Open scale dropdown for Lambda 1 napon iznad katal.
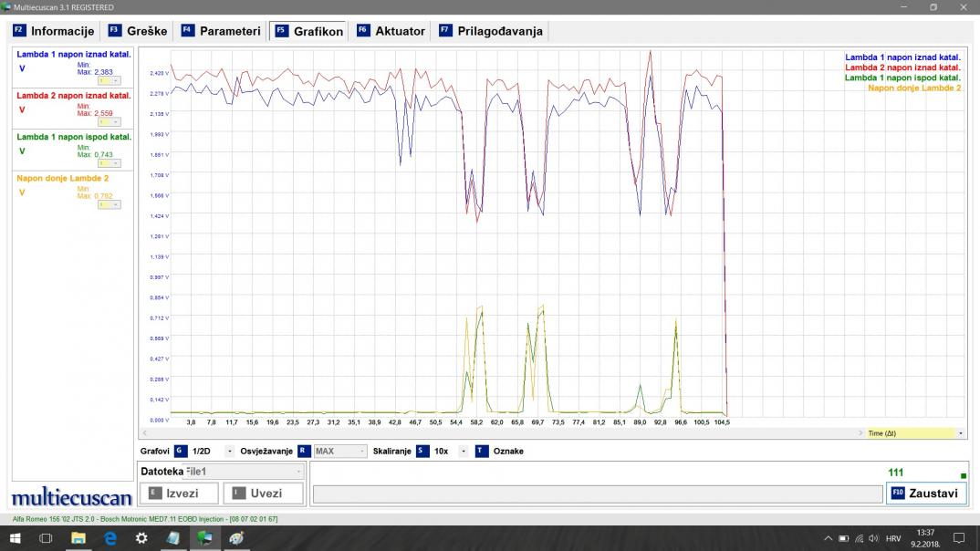Screen dimensions: 980x551 click(109, 80)
